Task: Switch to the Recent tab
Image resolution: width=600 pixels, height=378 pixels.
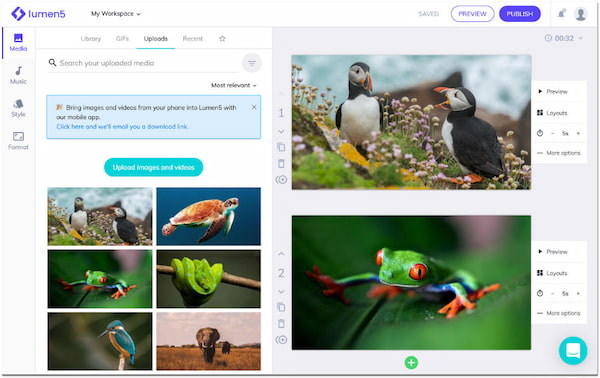Action: [x=193, y=39]
